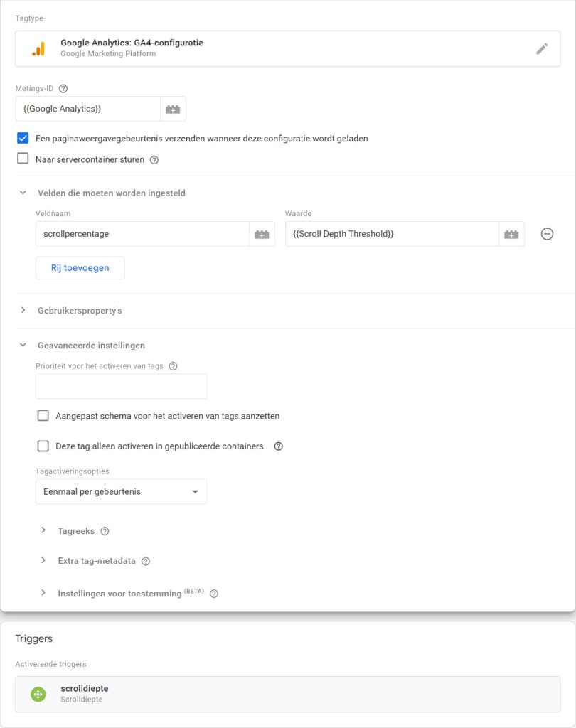Uncheck the paginaweergavegebeurtenis verzenden checkbox
Image resolution: width=576 pixels, height=728 pixels.
pyautogui.click(x=23, y=138)
